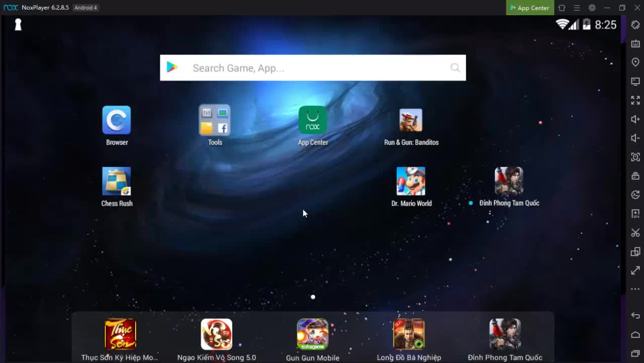The width and height of the screenshot is (644, 363).
Task: Click the rotate/restart sidebar icon
Action: click(x=635, y=195)
